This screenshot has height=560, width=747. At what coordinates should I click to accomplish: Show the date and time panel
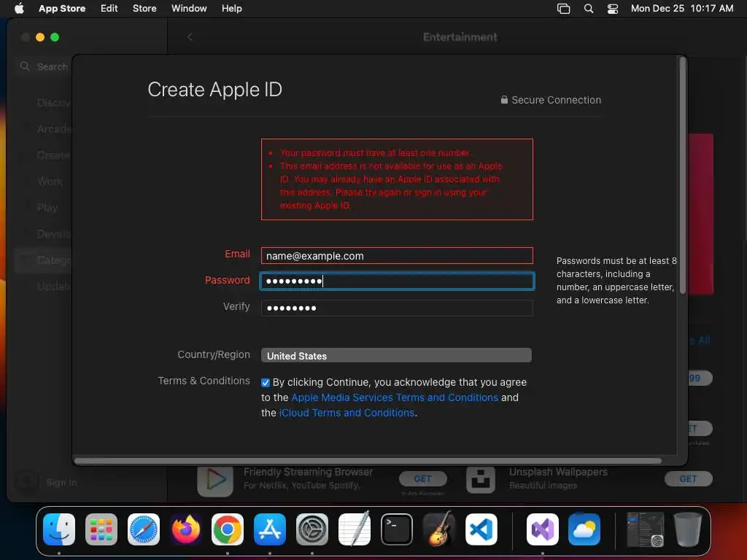(x=682, y=8)
